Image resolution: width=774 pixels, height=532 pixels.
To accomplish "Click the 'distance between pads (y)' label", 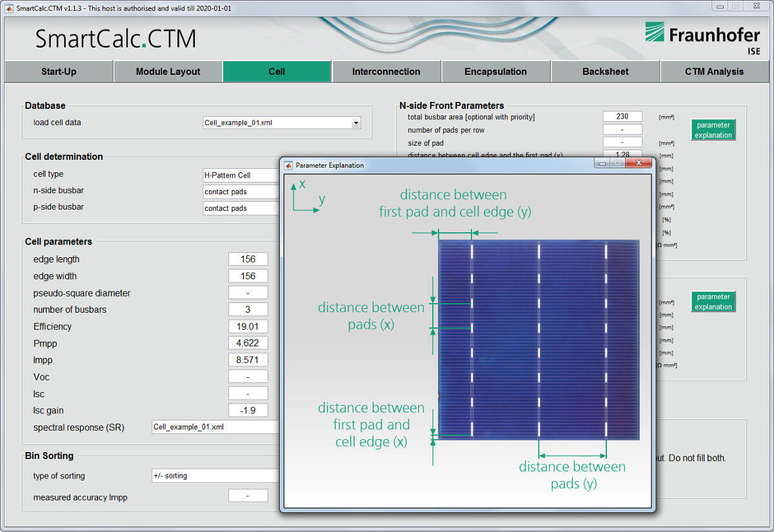I will tap(572, 475).
